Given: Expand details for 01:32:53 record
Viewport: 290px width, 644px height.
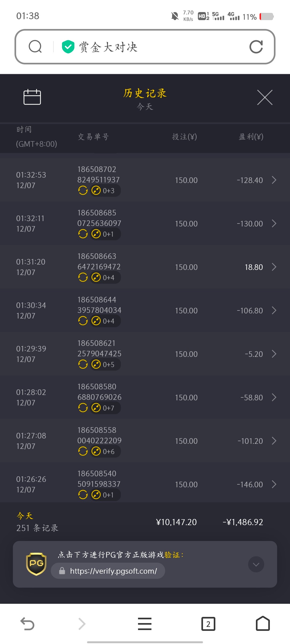Looking at the screenshot, I should 274,180.
